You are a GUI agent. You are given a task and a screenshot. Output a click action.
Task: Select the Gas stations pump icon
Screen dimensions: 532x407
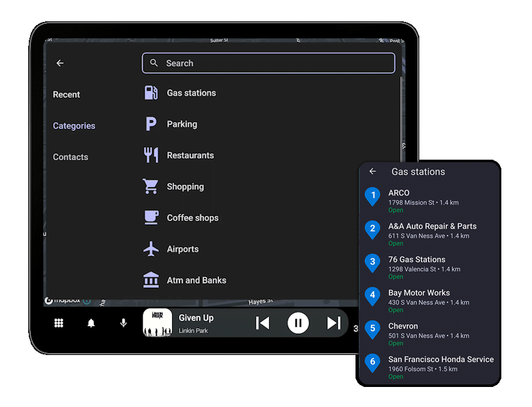click(151, 93)
